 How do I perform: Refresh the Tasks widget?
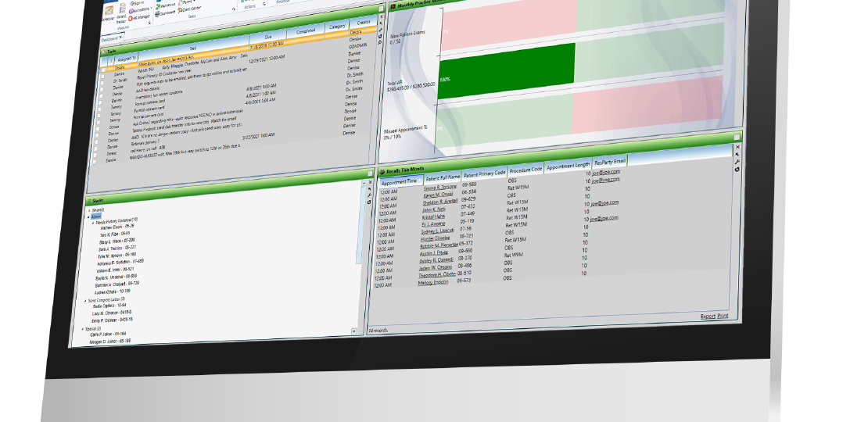[380, 37]
